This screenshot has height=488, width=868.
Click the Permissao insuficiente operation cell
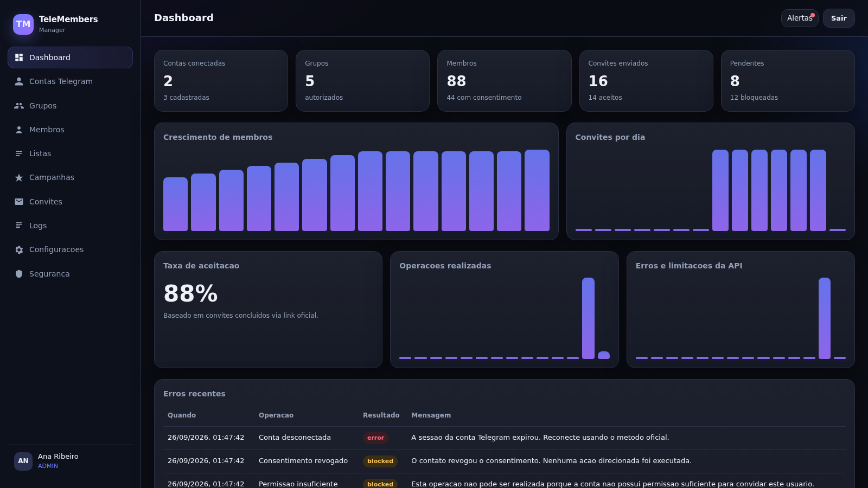(x=298, y=484)
